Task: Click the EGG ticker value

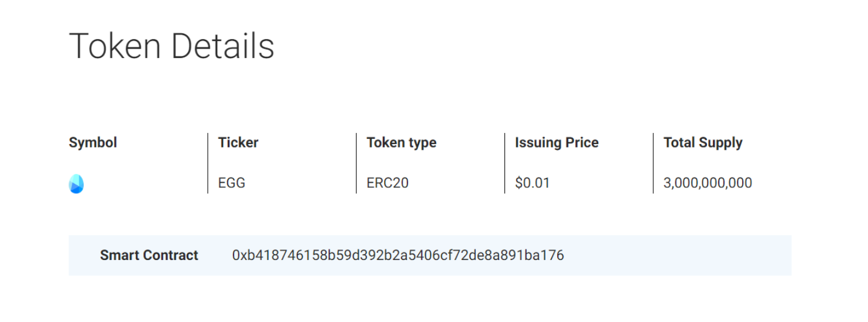Action: click(x=232, y=183)
